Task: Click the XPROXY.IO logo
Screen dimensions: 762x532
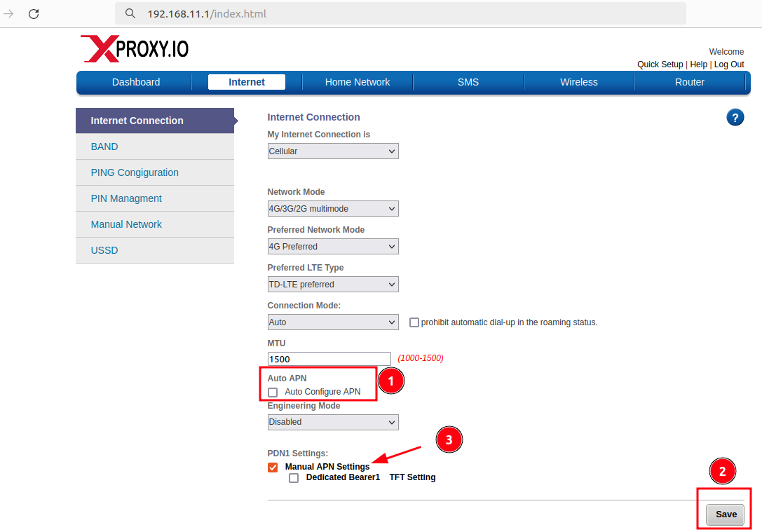Action: 135,49
